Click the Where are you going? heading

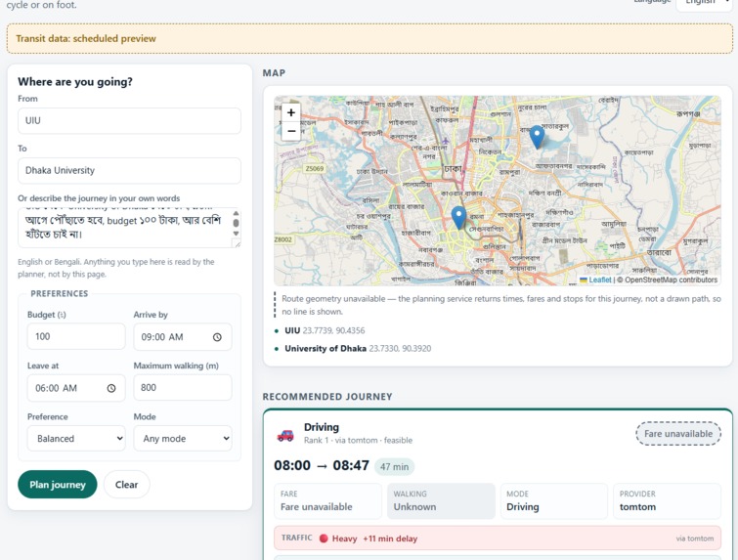tap(75, 81)
